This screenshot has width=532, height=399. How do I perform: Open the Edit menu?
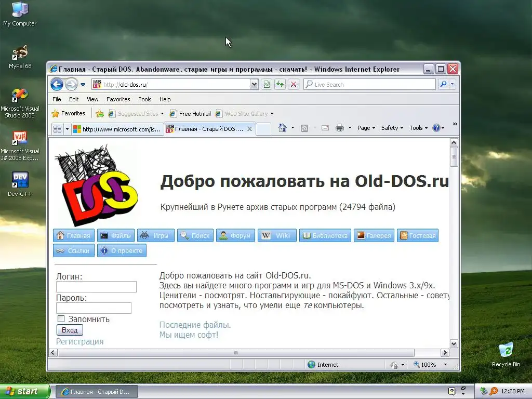point(74,99)
